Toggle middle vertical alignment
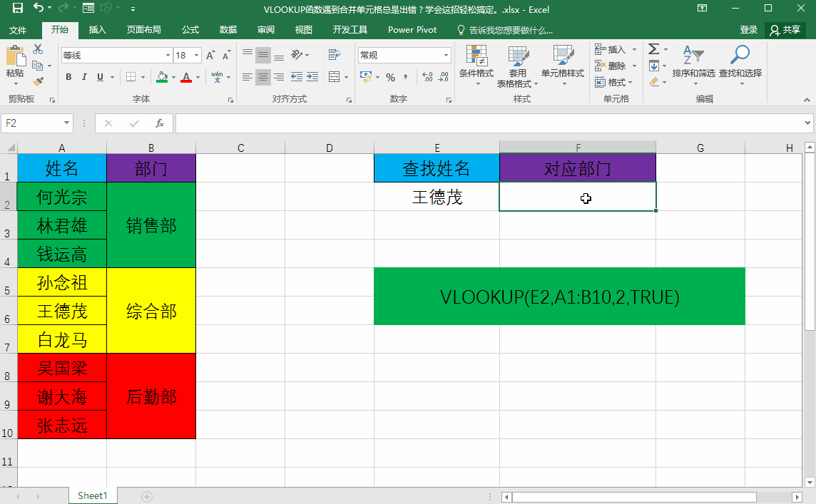Image resolution: width=816 pixels, height=504 pixels. [x=263, y=55]
